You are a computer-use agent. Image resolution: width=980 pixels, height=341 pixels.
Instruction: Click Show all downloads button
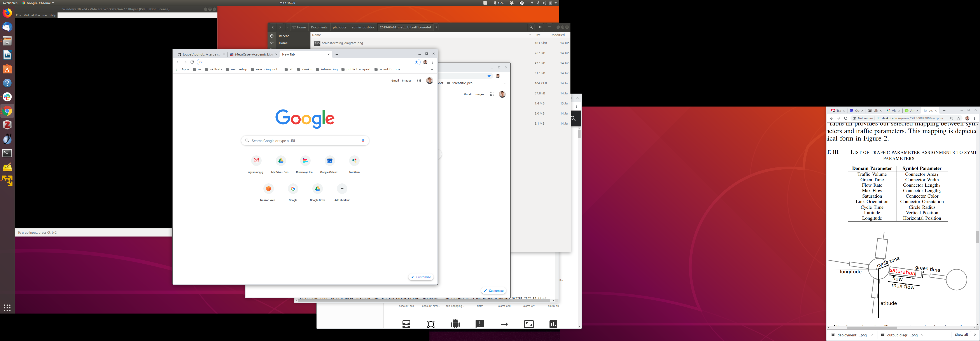(961, 335)
